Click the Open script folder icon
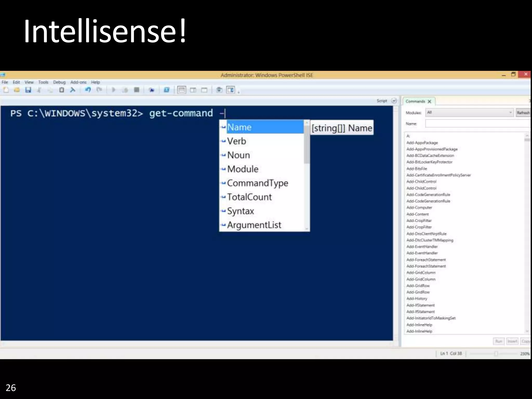Screen dimensions: 532x399 17,90
